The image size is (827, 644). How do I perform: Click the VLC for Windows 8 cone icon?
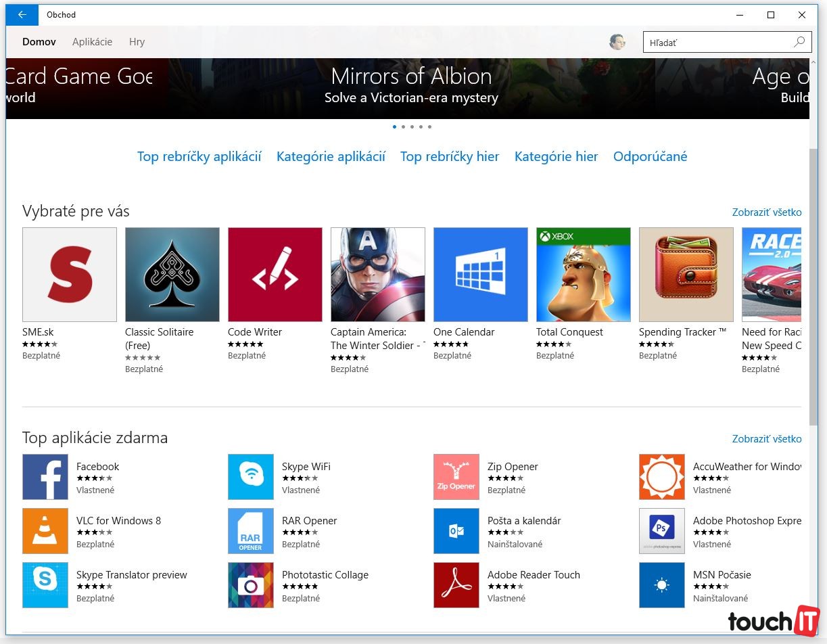point(45,531)
